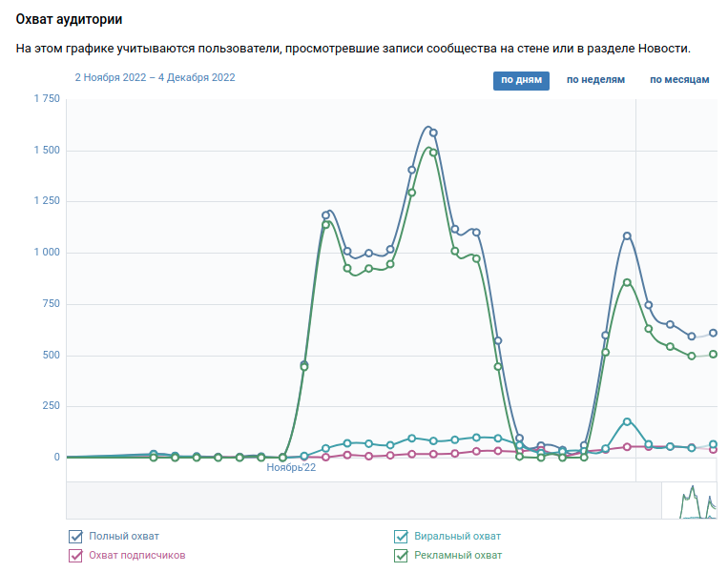
Task: Click the empty grey navigator track below the chart
Action: click(363, 501)
